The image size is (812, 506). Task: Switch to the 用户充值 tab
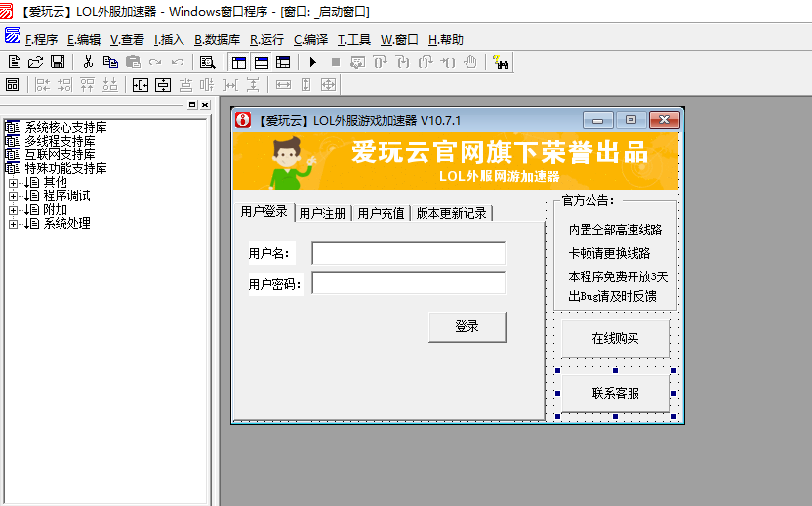[382, 214]
